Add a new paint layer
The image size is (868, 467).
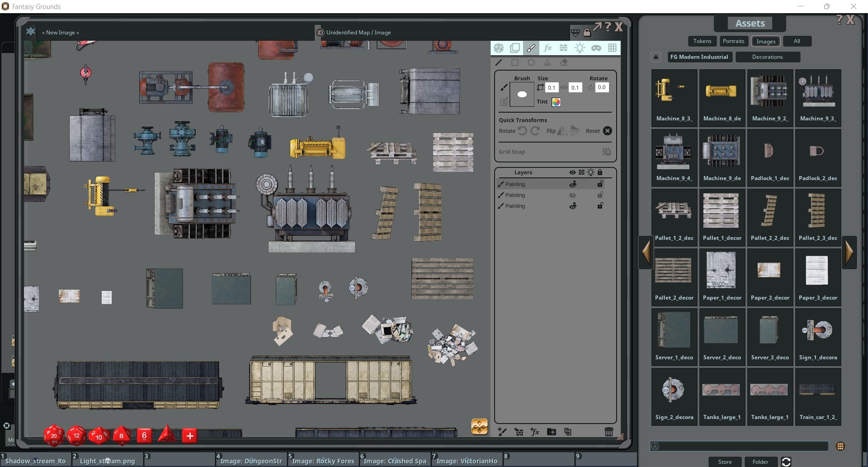point(502,432)
